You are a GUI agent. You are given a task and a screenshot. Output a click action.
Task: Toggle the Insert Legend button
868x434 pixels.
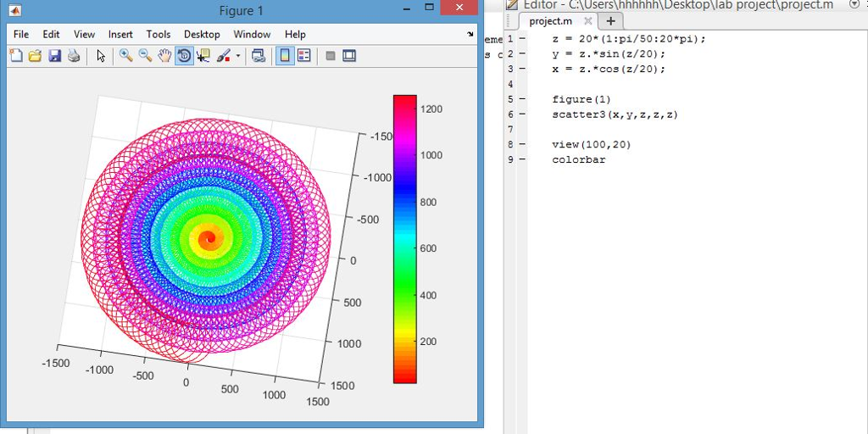pyautogui.click(x=304, y=56)
